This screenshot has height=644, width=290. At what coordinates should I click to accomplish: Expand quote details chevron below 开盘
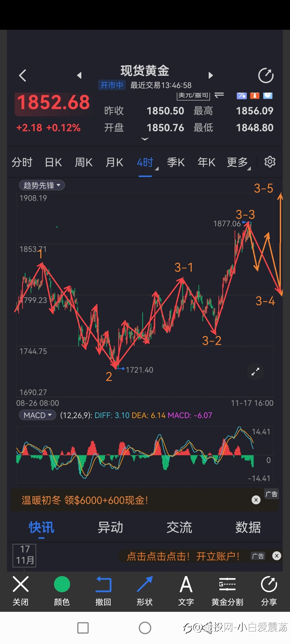tap(145, 139)
